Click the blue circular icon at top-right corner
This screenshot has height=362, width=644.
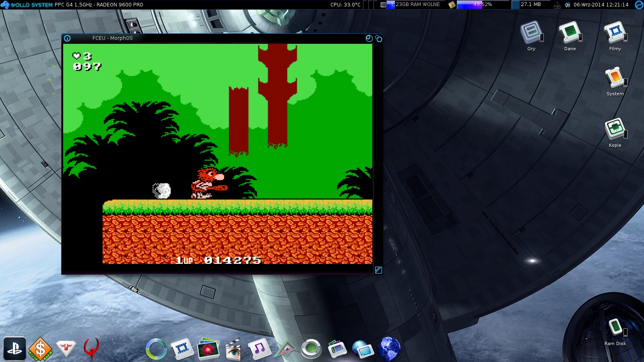pyautogui.click(x=639, y=4)
